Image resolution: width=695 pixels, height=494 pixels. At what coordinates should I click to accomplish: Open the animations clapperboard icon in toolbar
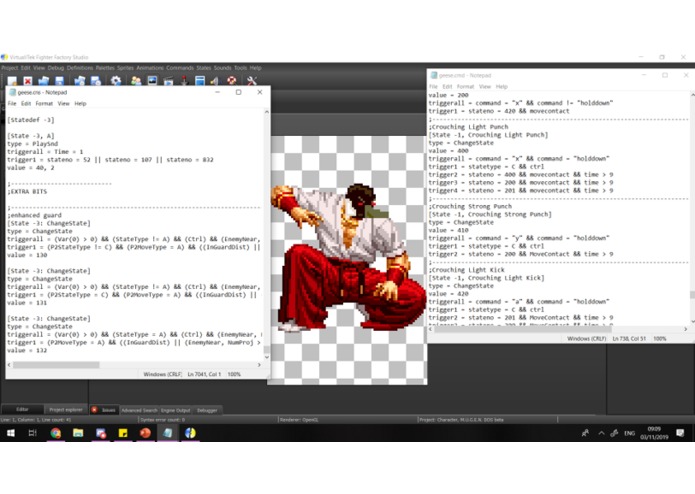tap(168, 81)
